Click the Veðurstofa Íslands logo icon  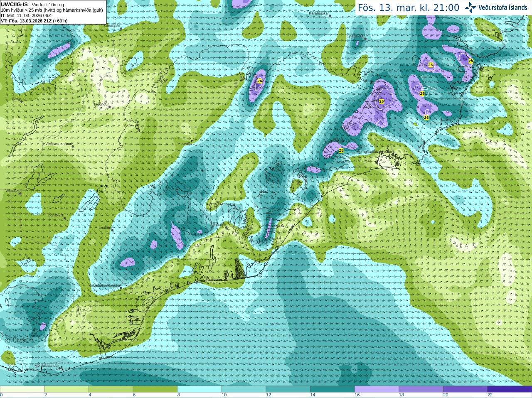point(470,7)
